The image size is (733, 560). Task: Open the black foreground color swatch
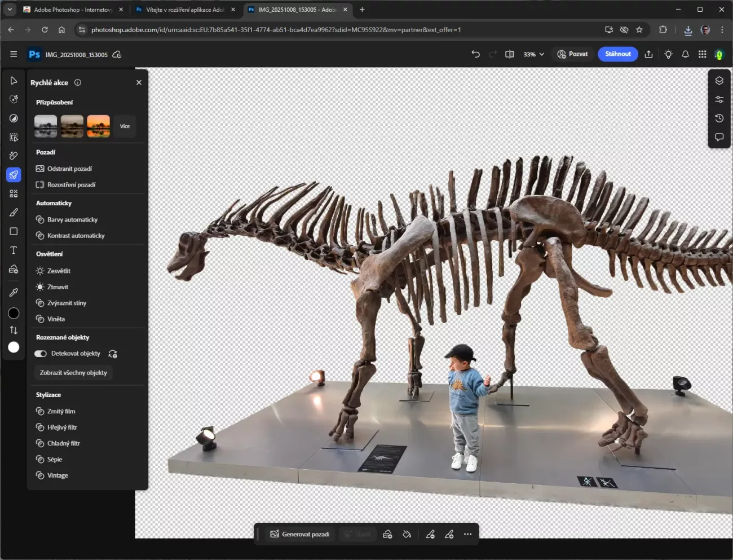pyautogui.click(x=14, y=314)
